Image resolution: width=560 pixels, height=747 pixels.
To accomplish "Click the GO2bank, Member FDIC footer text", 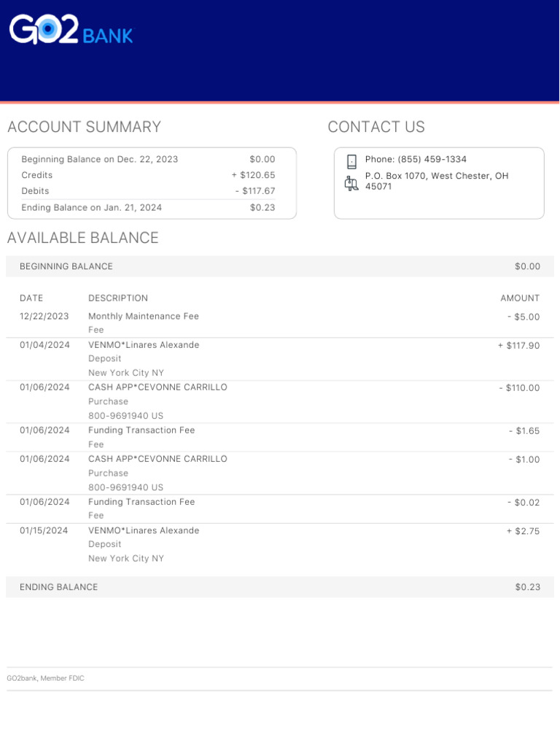I will [45, 678].
